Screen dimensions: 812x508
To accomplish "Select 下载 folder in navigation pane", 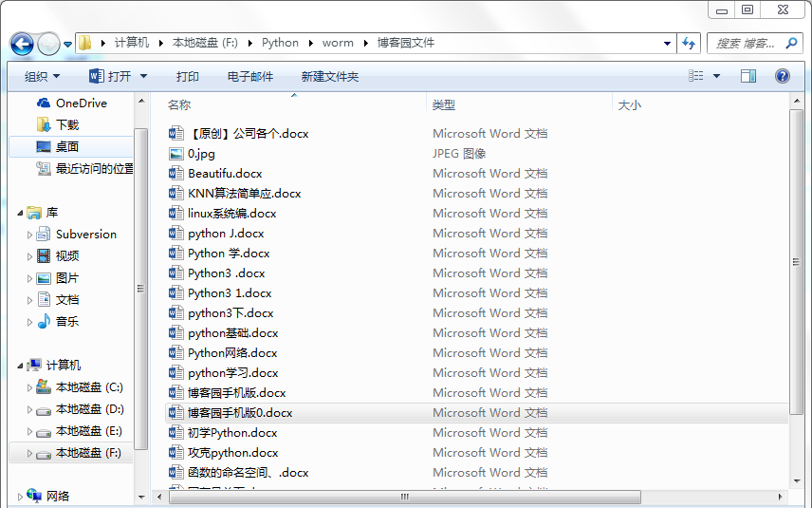I will [67, 125].
